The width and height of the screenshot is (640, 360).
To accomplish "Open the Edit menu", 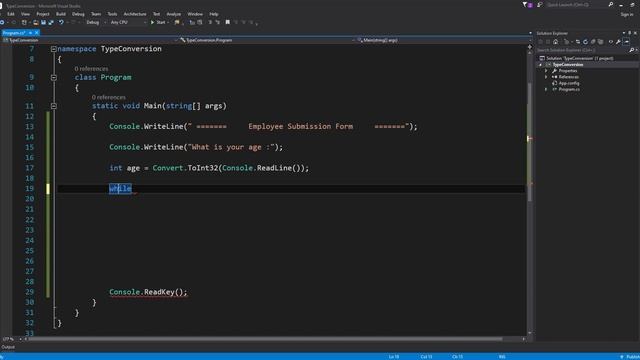I will (11, 14).
